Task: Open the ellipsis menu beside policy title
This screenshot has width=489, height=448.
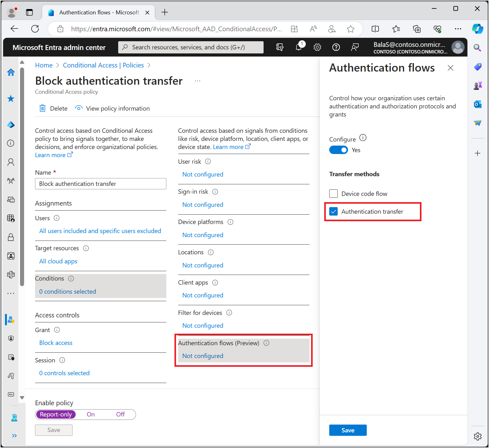Action: pyautogui.click(x=198, y=81)
